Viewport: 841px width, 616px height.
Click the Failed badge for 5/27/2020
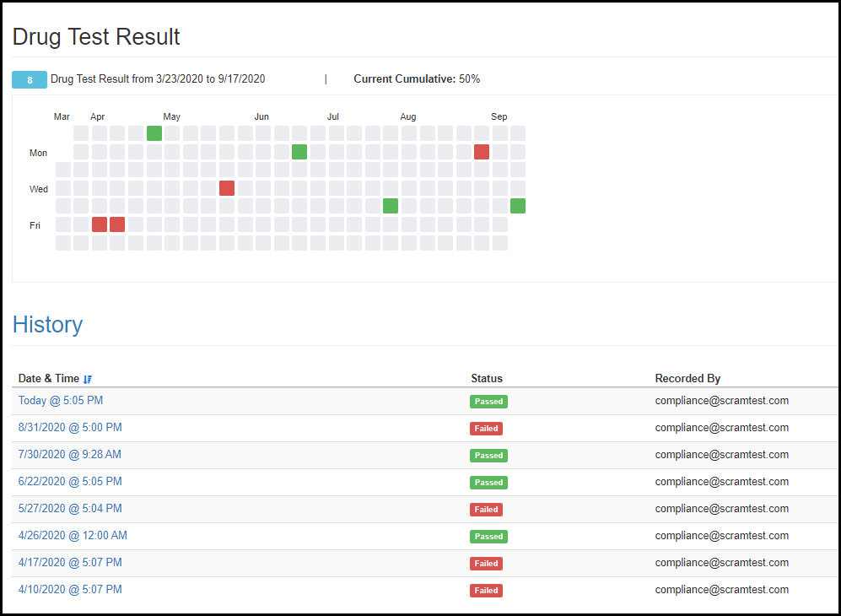(486, 510)
